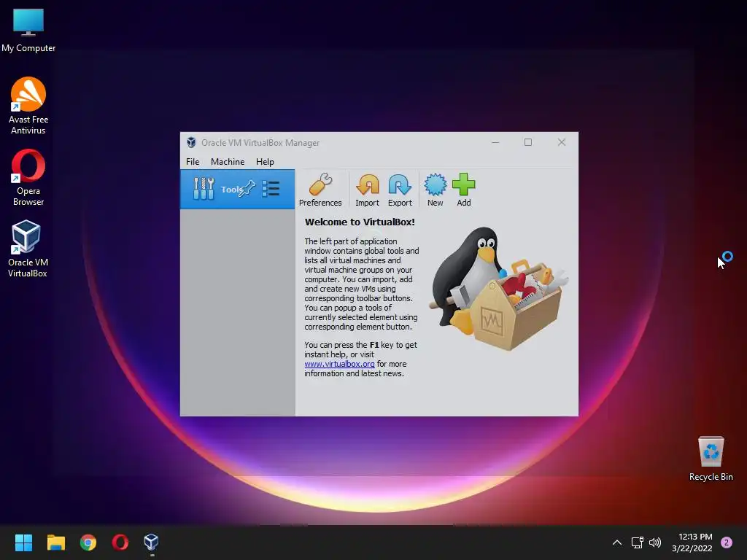747x560 pixels.
Task: Click the pin icon next to Tools
Action: pos(248,189)
